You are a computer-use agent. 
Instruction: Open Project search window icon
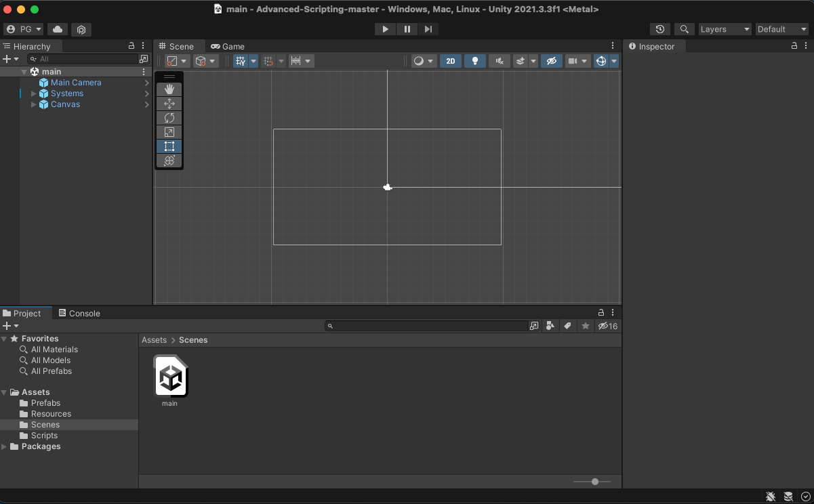point(534,326)
